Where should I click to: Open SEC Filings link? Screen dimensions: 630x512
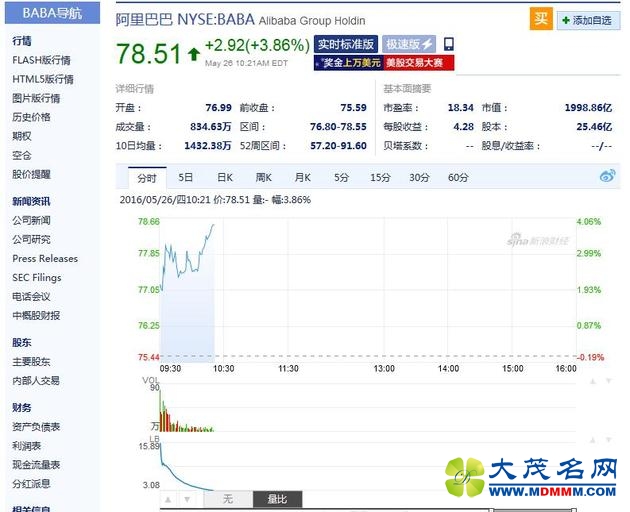pyautogui.click(x=37, y=278)
